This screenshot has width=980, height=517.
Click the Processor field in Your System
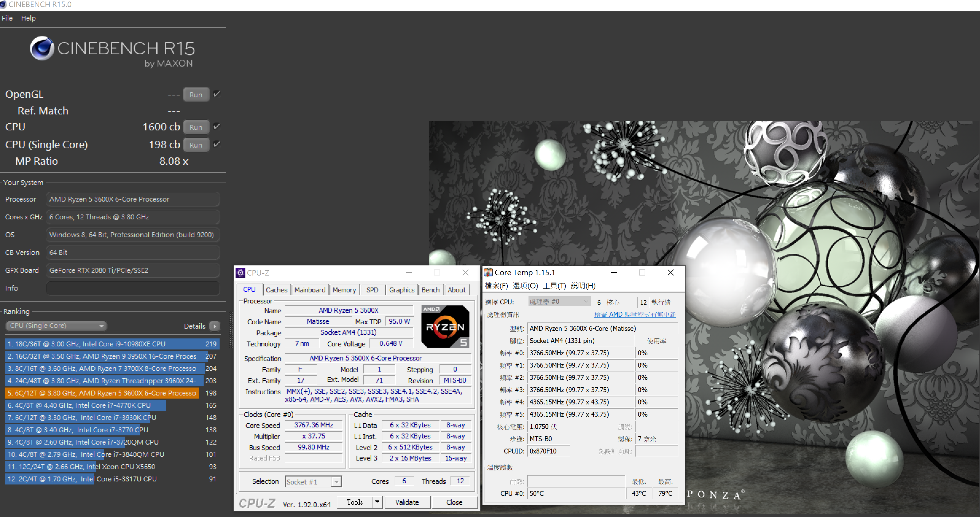coord(133,199)
